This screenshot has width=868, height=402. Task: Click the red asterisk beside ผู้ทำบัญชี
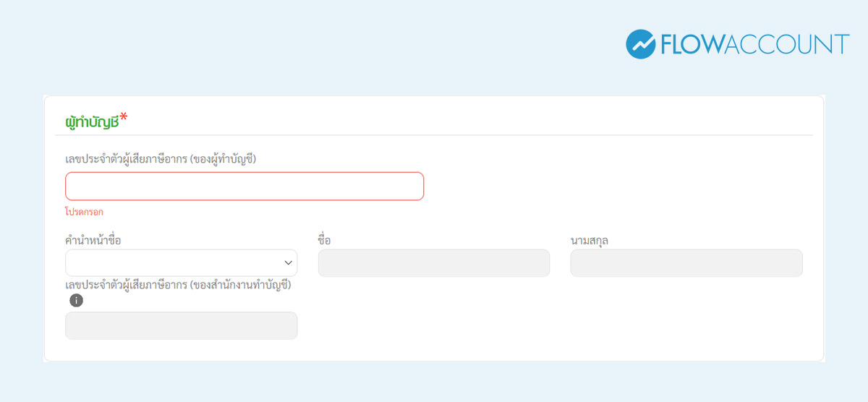[124, 117]
